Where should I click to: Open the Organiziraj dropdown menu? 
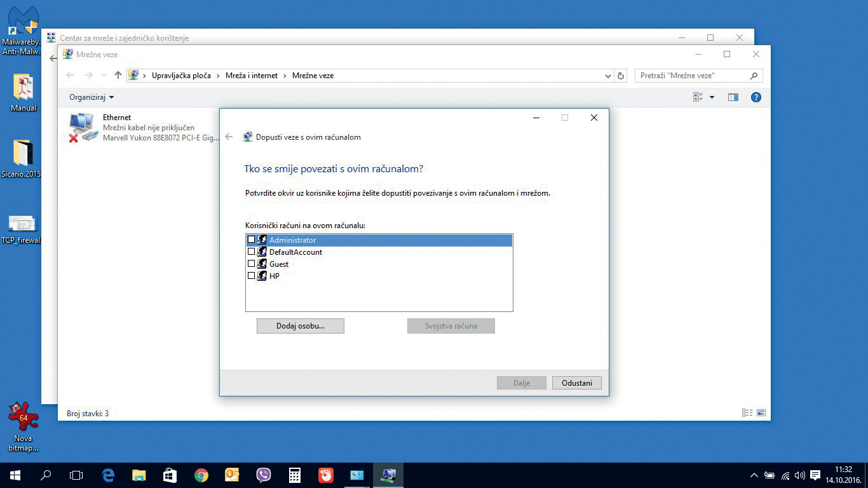pyautogui.click(x=92, y=97)
